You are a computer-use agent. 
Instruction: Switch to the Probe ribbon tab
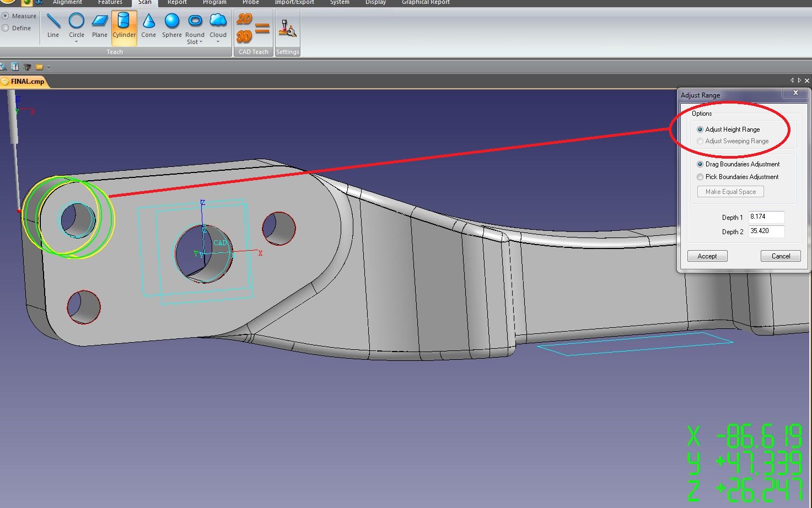[x=250, y=3]
